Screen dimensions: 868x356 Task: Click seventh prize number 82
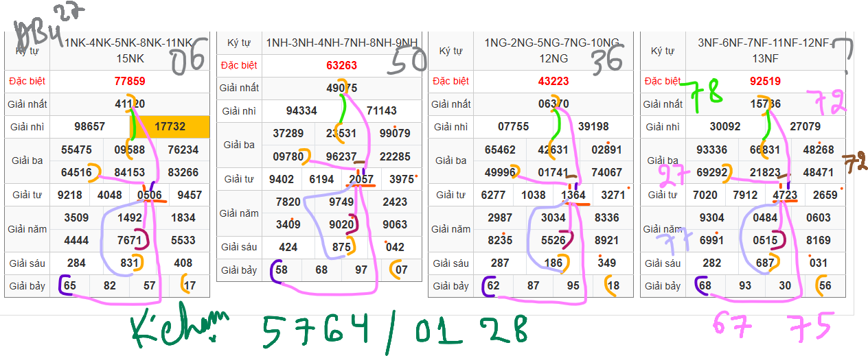click(110, 285)
